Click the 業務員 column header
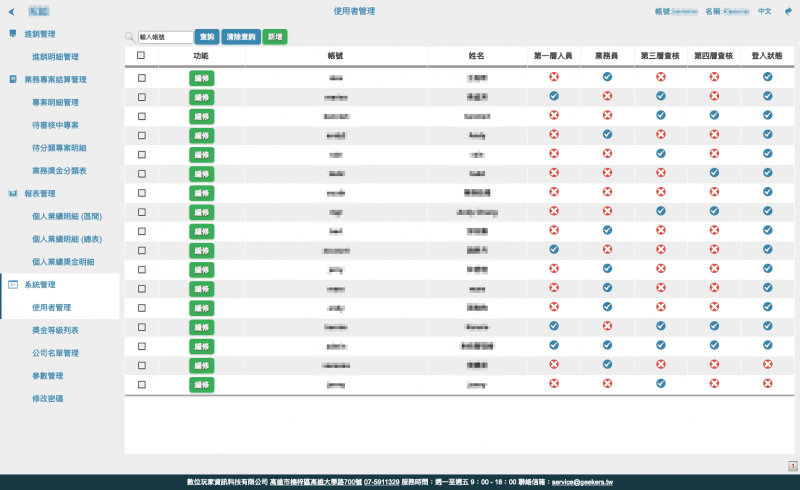800x490 pixels. (607, 56)
